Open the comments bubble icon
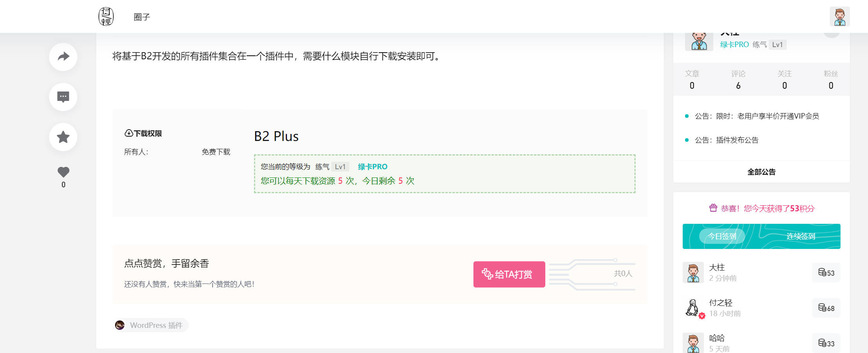Screen dimensions: 868x353 coord(63,97)
